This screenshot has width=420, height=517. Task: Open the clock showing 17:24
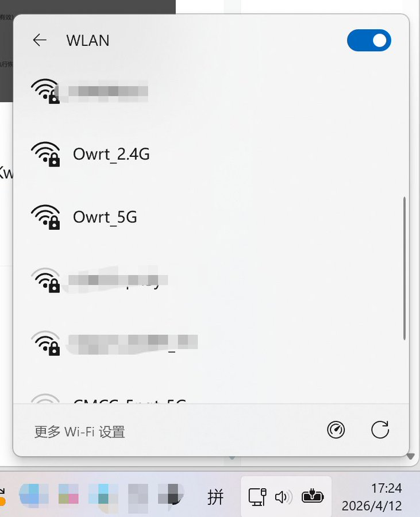click(386, 488)
